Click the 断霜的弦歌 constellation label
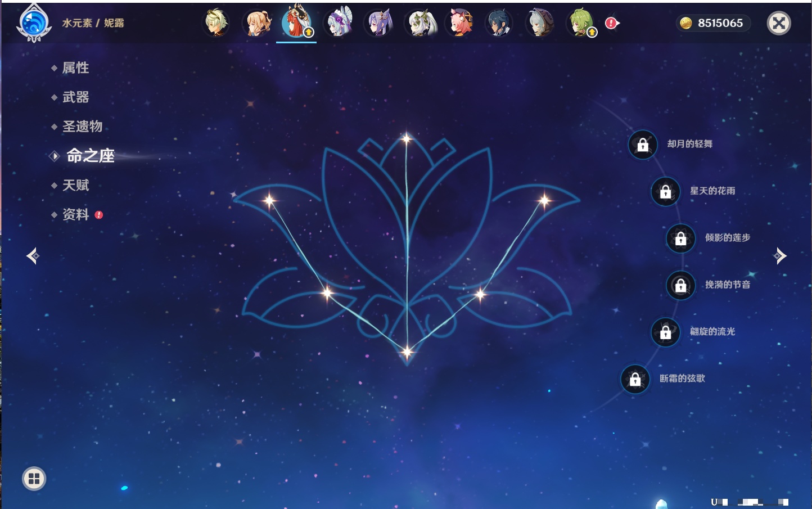Image resolution: width=812 pixels, height=509 pixels. pyautogui.click(x=682, y=379)
